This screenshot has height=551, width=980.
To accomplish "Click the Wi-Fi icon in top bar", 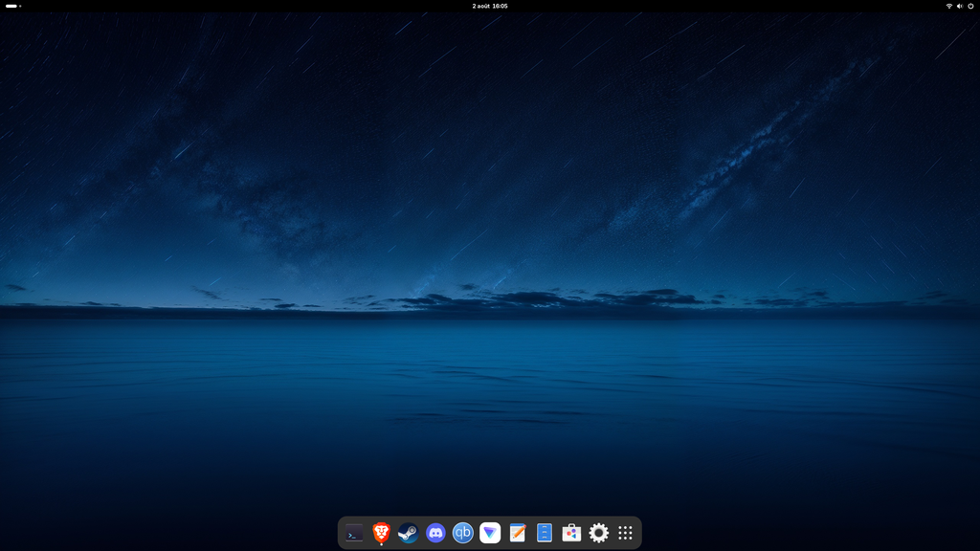I will (x=949, y=6).
